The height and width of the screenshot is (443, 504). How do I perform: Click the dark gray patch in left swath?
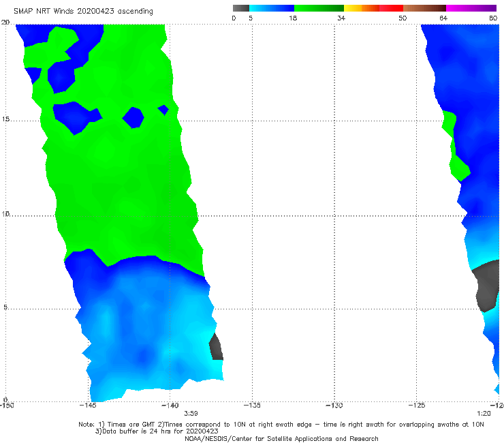point(216,347)
